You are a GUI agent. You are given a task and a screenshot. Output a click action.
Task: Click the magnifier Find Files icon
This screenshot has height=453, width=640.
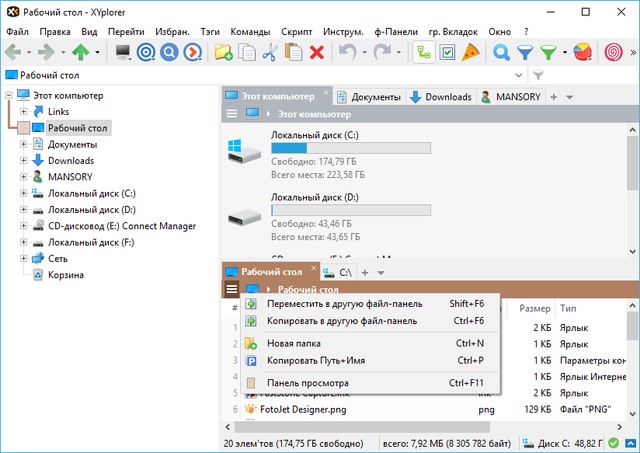(501, 51)
